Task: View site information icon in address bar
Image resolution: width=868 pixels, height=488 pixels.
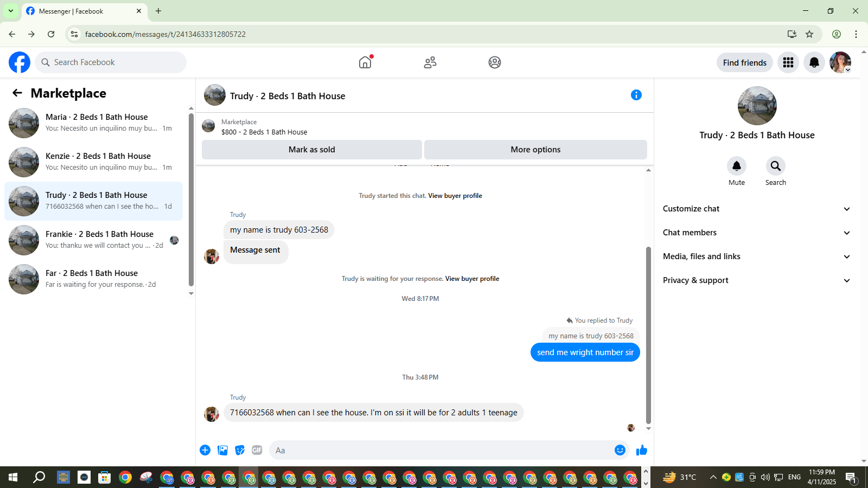Action: tap(74, 34)
